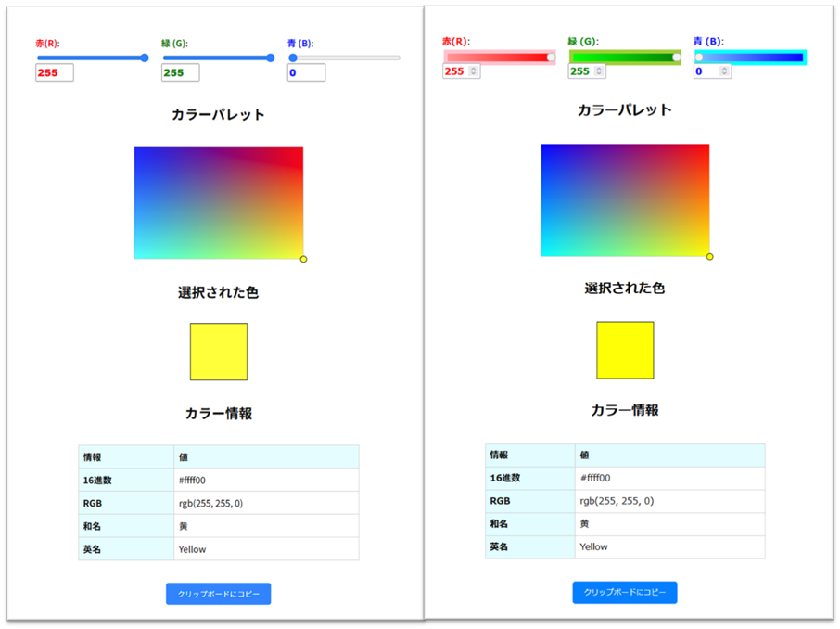Click the right table Yellow cell
Viewport: 840px width, 629px height.
tap(669, 547)
